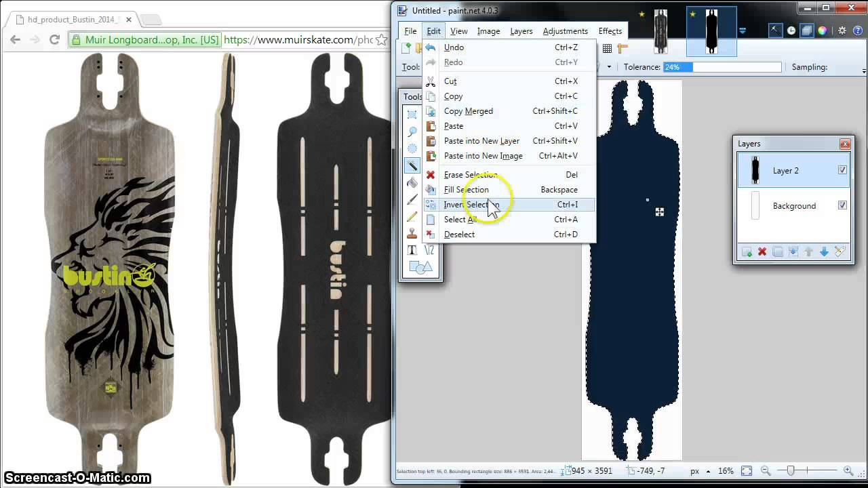The width and height of the screenshot is (868, 488).
Task: Delete layer with red X button
Action: pyautogui.click(x=762, y=251)
